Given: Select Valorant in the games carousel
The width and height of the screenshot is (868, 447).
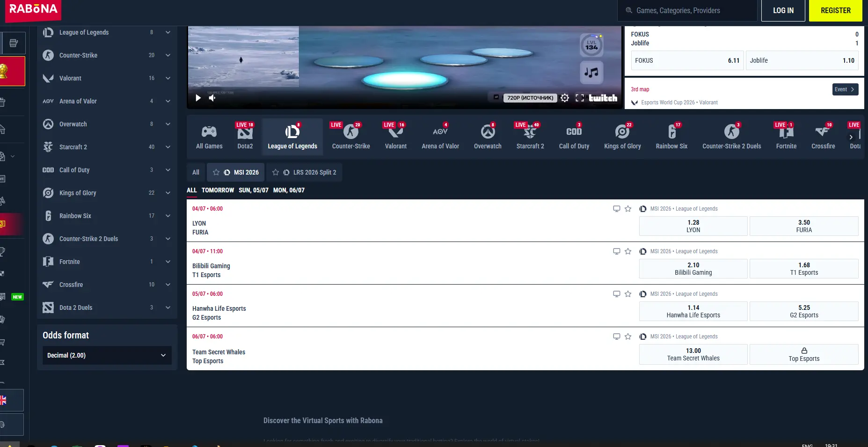Looking at the screenshot, I should [x=396, y=136].
